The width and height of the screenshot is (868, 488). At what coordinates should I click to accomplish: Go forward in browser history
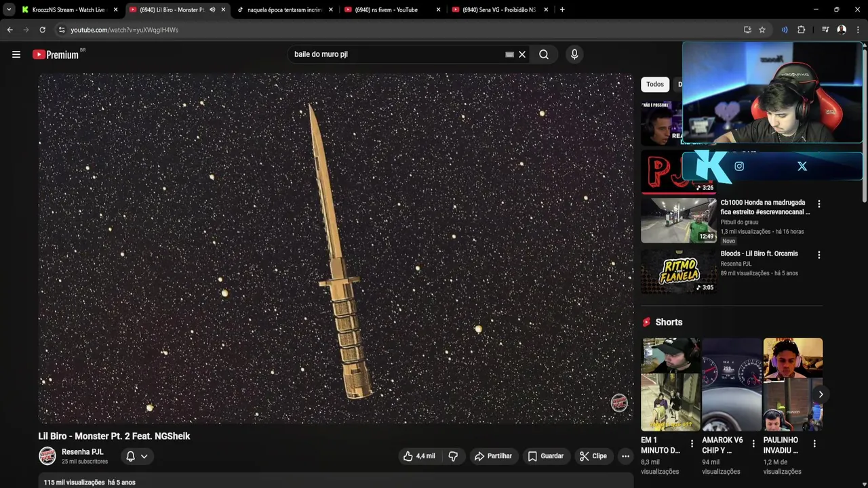click(26, 30)
